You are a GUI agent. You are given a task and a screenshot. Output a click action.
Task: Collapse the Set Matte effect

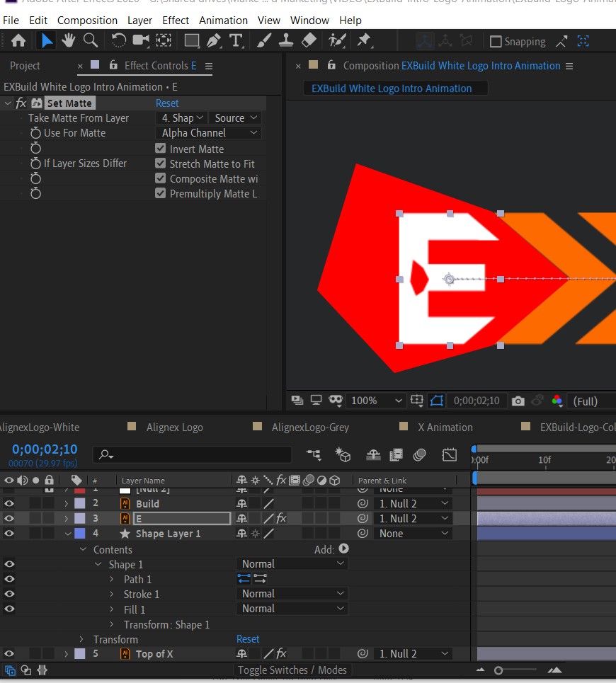[x=8, y=103]
